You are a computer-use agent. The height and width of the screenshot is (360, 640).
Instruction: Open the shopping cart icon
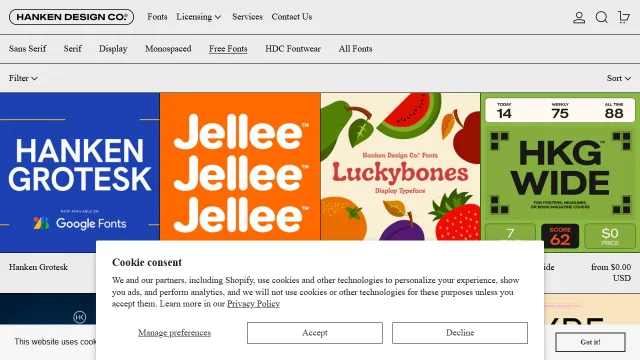[x=624, y=17]
